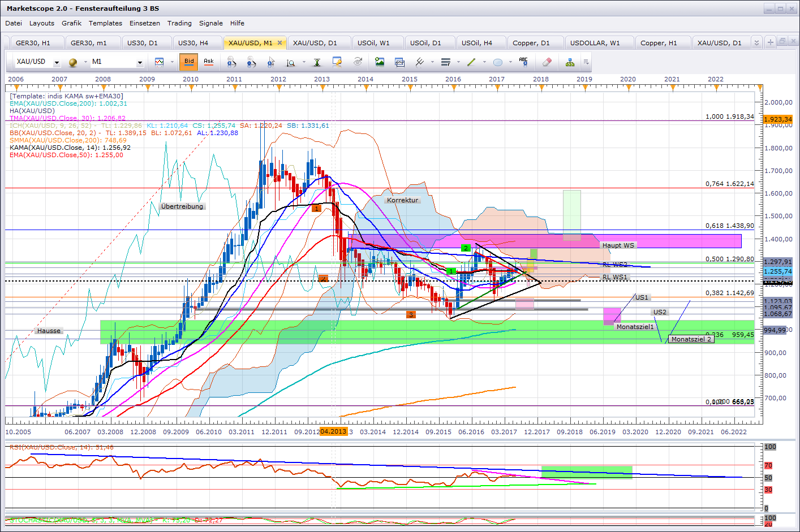Select the ellipse shape tool
Image resolution: width=800 pixels, height=532 pixels.
(x=497, y=62)
